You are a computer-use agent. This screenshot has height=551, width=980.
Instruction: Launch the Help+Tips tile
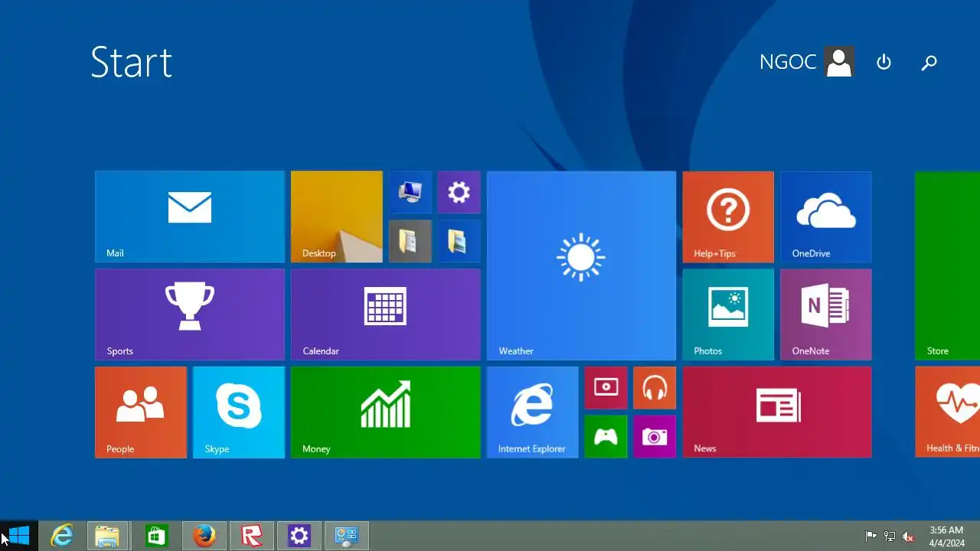point(728,217)
